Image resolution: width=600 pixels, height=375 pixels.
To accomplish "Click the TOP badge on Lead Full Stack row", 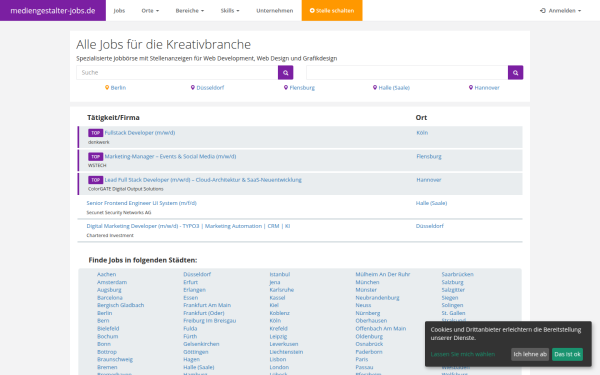I will [95, 180].
